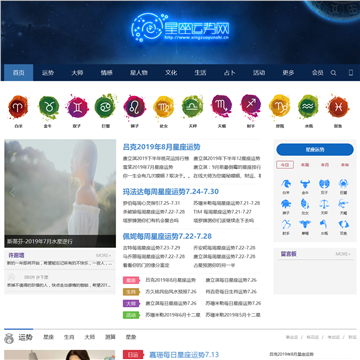The width and height of the screenshot is (360, 360).
Task: Select blue Capricorn icon in sidebar
Action: pos(305,224)
